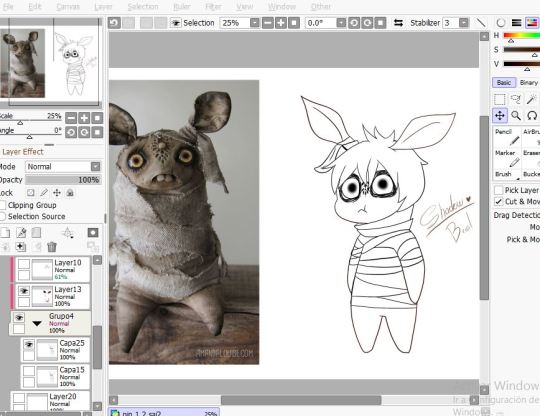Create a new layer folder icon
The image size is (540, 416).
click(x=36, y=233)
